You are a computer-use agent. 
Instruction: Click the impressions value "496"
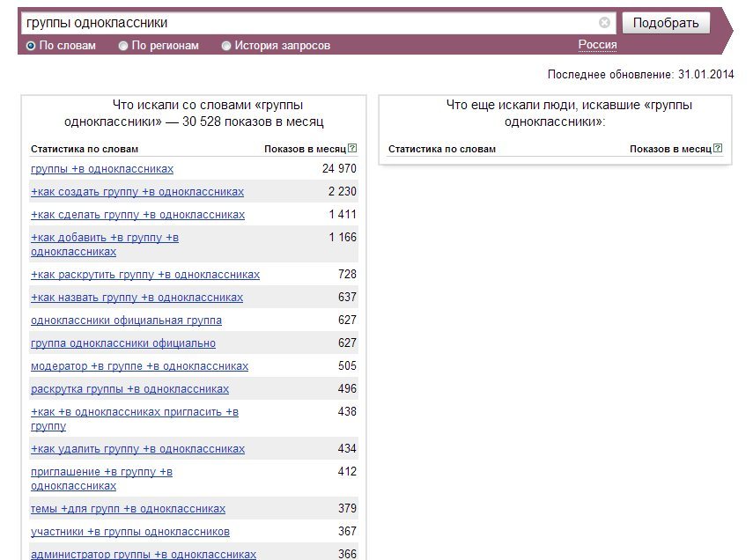click(347, 388)
